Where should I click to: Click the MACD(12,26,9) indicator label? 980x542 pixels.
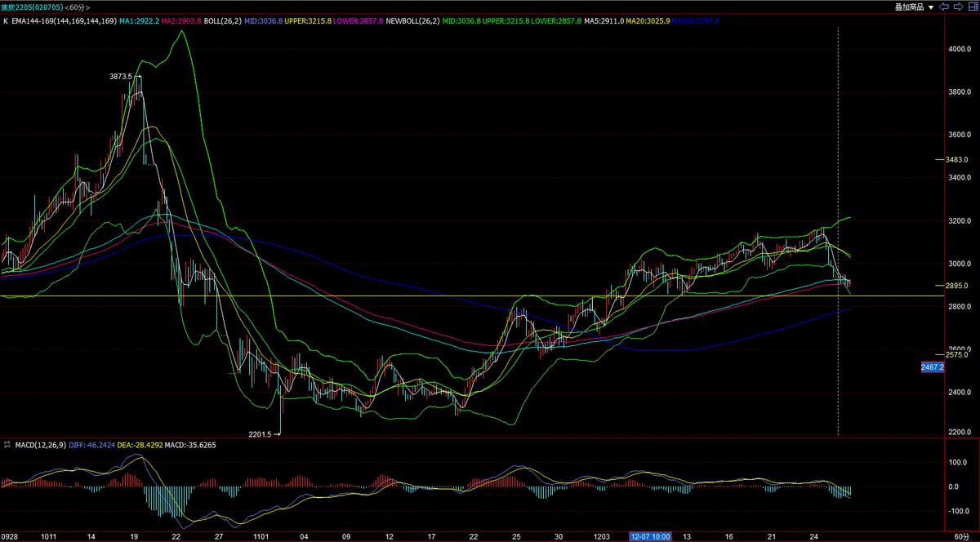[x=41, y=446]
